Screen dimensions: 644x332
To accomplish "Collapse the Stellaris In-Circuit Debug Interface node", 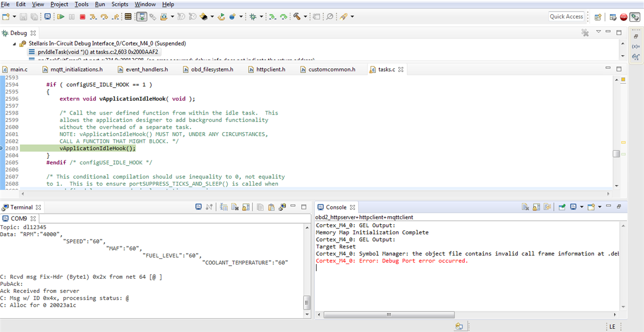I will tap(14, 43).
